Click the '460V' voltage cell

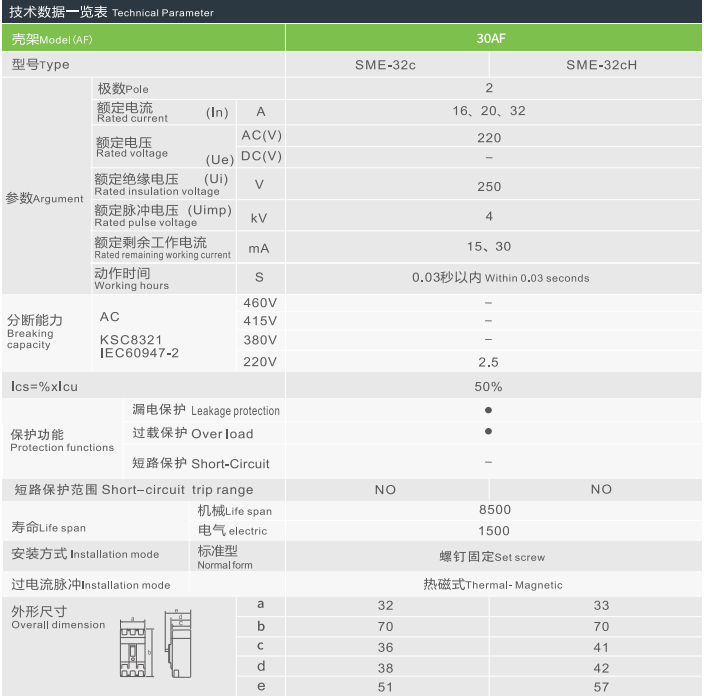pos(260,303)
